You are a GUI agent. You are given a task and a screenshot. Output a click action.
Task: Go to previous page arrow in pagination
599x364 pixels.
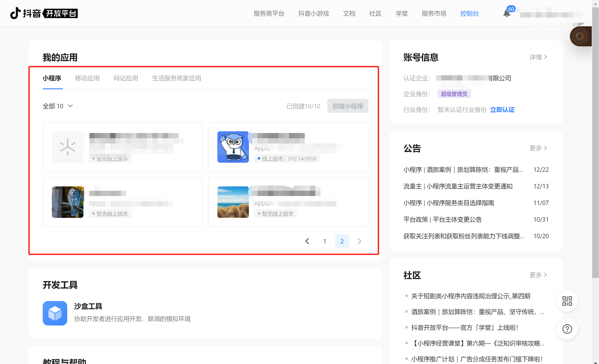click(x=307, y=241)
